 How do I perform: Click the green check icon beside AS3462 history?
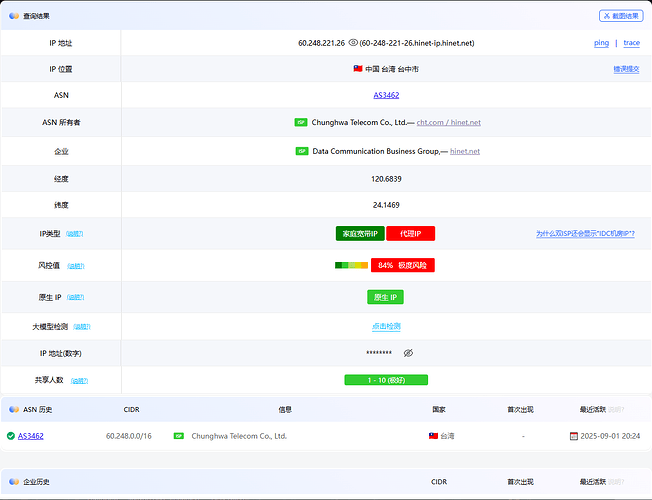[10, 436]
